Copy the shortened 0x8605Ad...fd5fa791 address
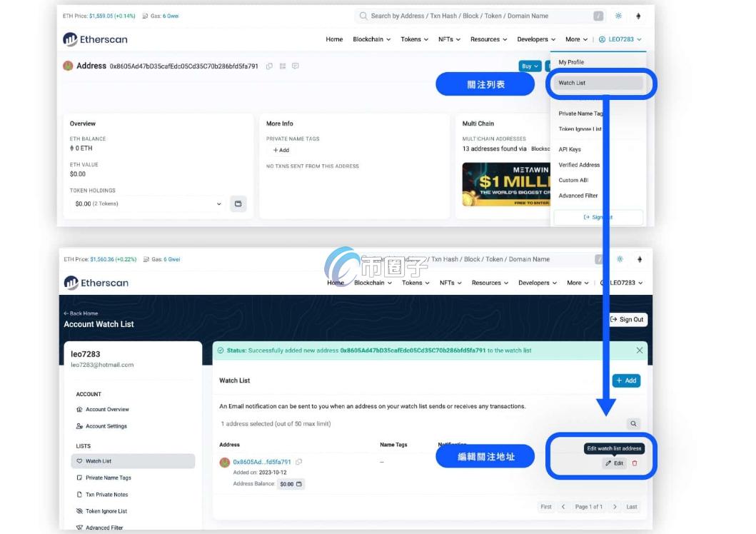This screenshot has width=756, height=534. point(299,462)
